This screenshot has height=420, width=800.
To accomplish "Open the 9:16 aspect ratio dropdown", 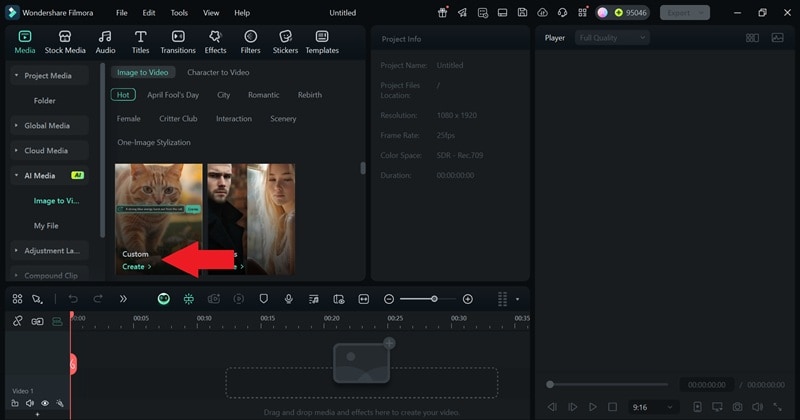I will pyautogui.click(x=653, y=407).
